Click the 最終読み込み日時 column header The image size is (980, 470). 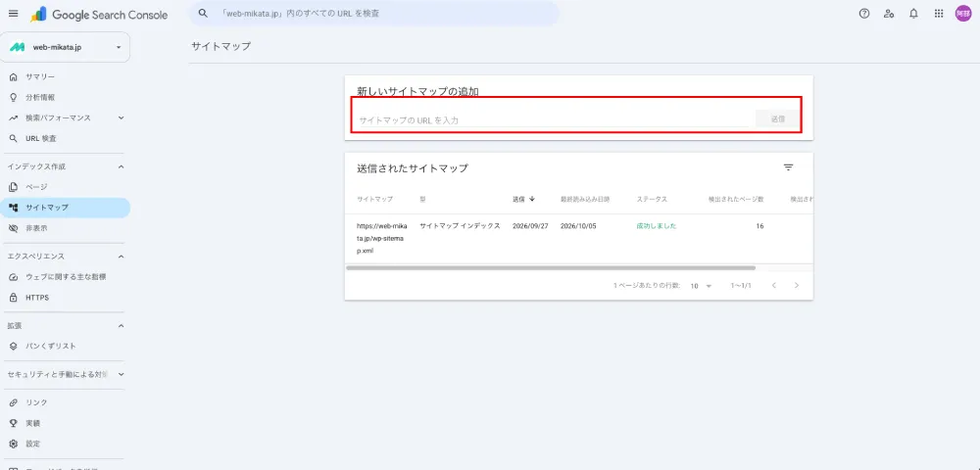pos(585,199)
